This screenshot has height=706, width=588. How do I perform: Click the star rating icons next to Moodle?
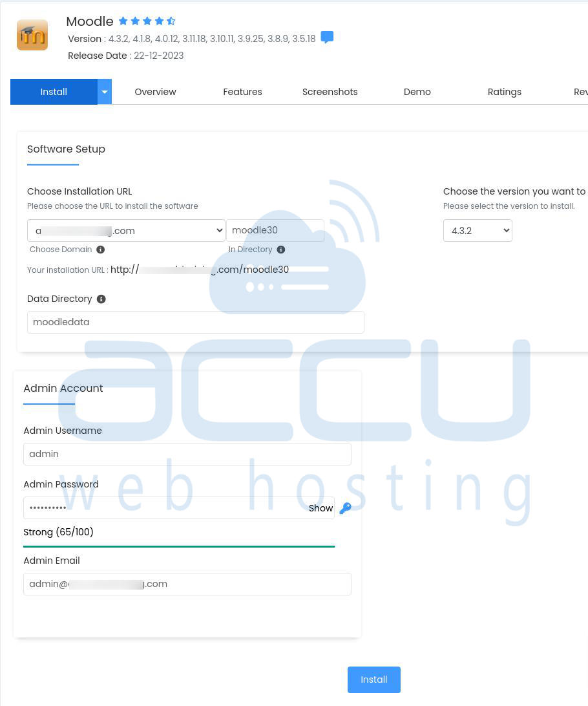pos(147,21)
